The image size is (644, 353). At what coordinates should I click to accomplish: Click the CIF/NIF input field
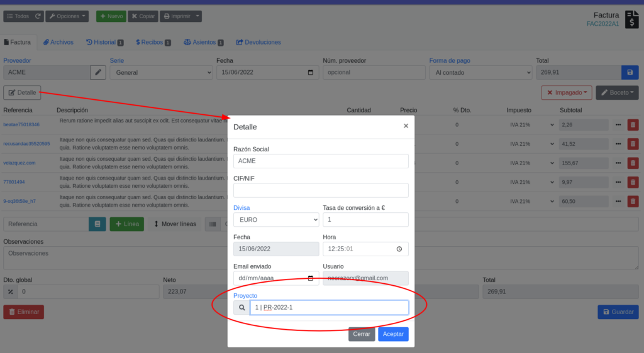point(321,190)
